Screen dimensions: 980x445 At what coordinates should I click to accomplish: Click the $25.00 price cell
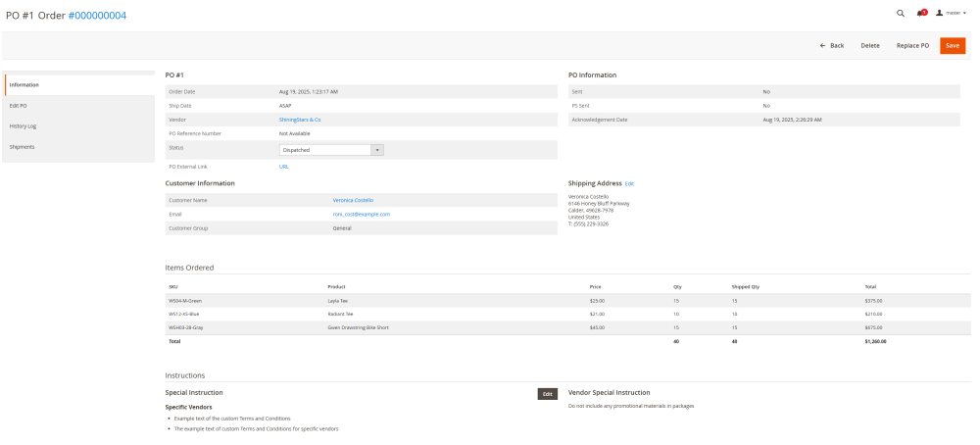tap(597, 301)
